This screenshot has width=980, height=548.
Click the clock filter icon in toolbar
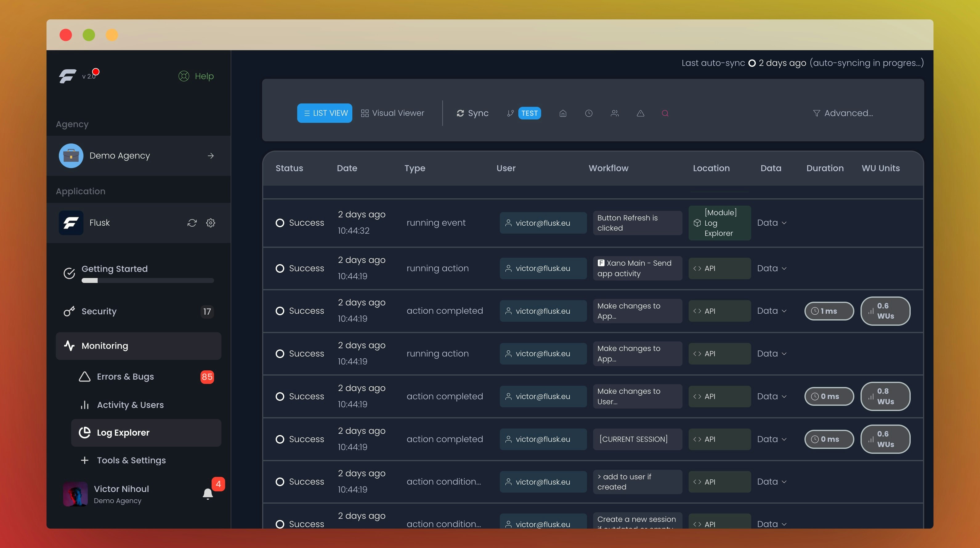(x=589, y=113)
